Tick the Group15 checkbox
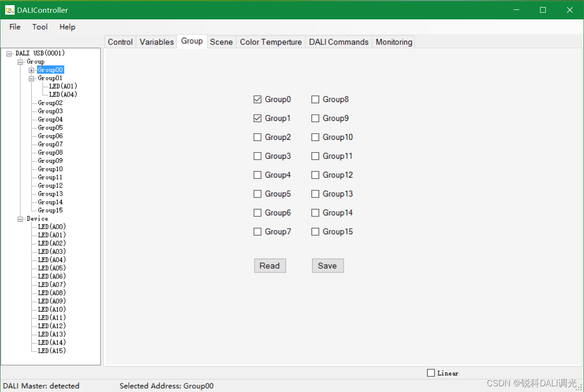 tap(315, 232)
